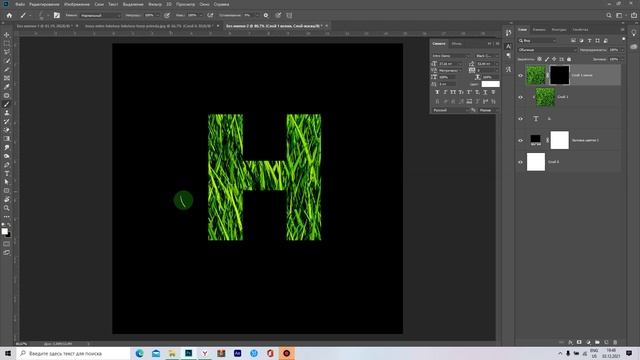640x360 pixels.
Task: Open the Редактирование menu
Action: [x=44, y=4]
